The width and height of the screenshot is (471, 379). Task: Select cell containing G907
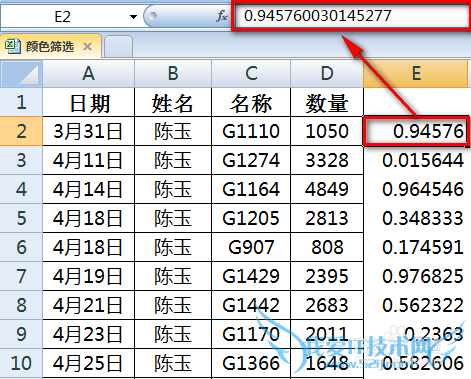pos(251,247)
